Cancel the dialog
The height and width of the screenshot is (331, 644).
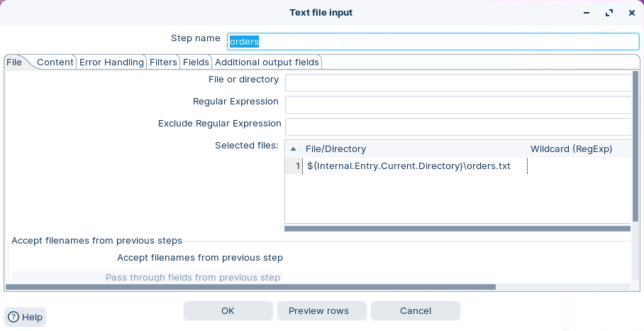(416, 311)
